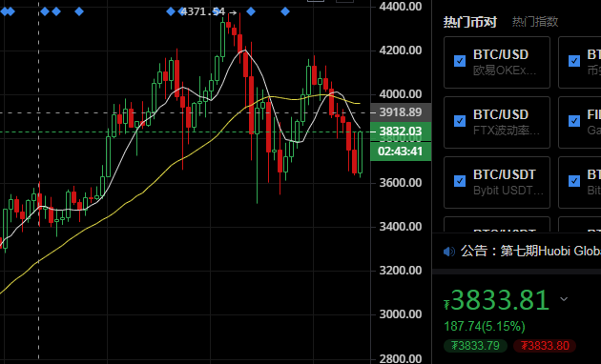Screen dimensions: 601x364
Task: Click the 4200.00 price axis label
Action: click(401, 51)
